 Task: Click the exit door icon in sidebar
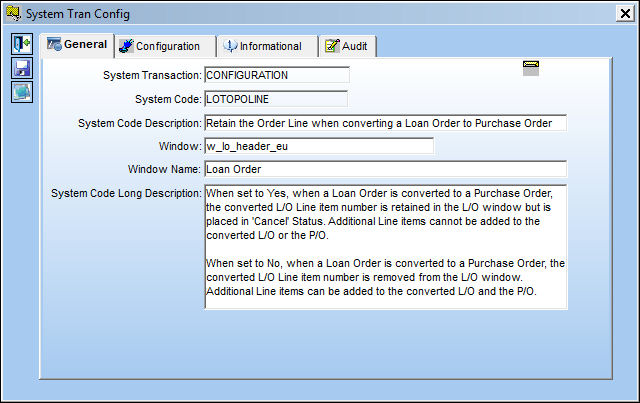pos(22,44)
